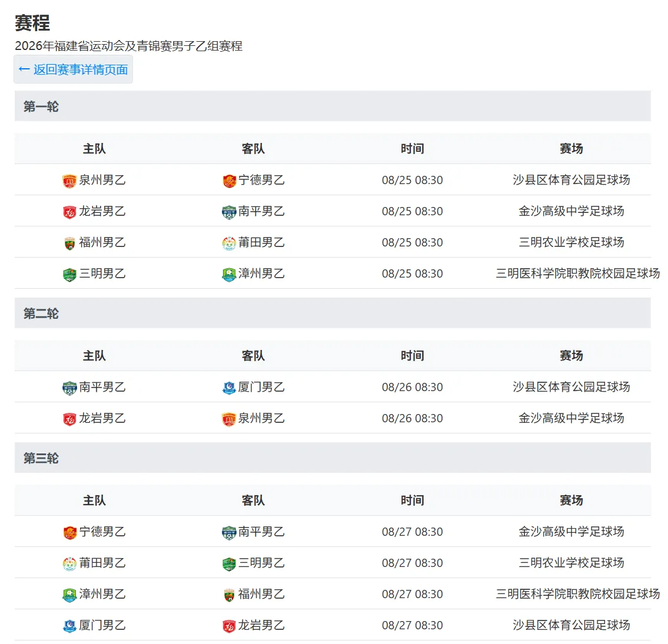Click 08/27 08:30 time for 厦门男乙 vs 龙岩男乙
This screenshot has width=668, height=644.
tap(413, 625)
